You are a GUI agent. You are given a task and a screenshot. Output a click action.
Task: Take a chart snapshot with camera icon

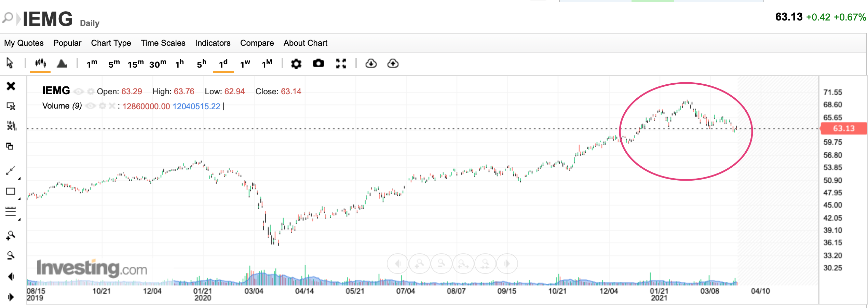tap(318, 64)
